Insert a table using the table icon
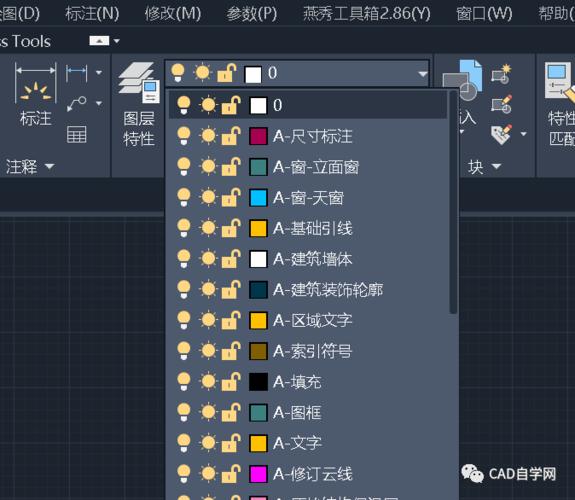Image resolution: width=575 pixels, height=500 pixels. coord(77,134)
